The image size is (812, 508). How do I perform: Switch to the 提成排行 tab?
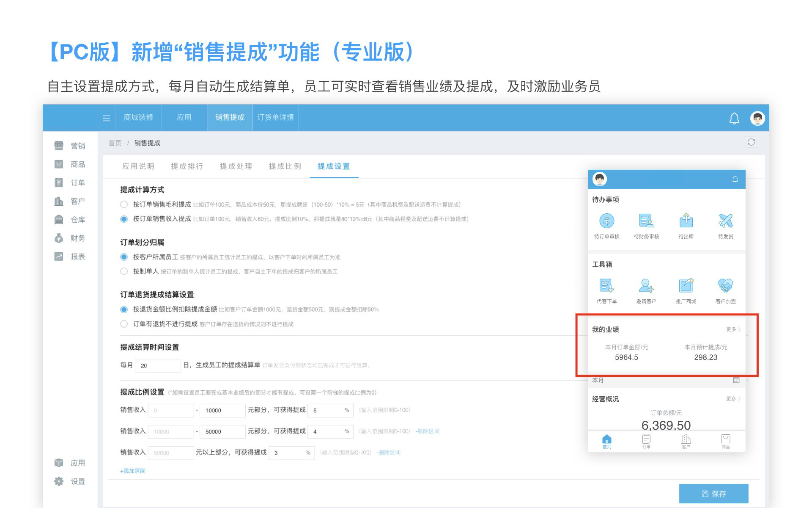click(x=187, y=166)
